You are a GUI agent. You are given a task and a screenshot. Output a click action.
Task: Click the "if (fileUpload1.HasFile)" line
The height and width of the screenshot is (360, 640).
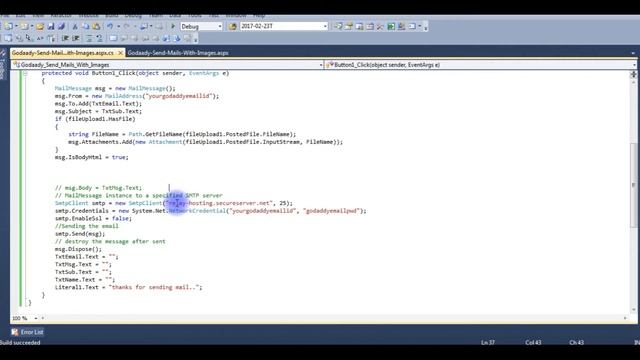(95, 119)
